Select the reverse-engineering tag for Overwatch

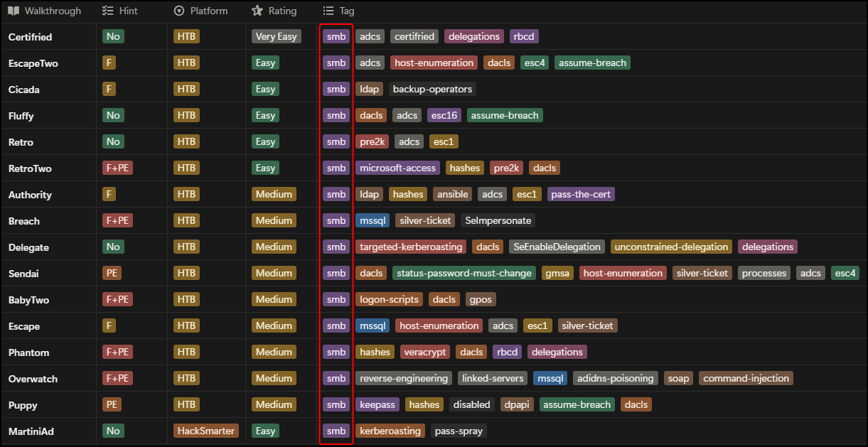pos(404,378)
